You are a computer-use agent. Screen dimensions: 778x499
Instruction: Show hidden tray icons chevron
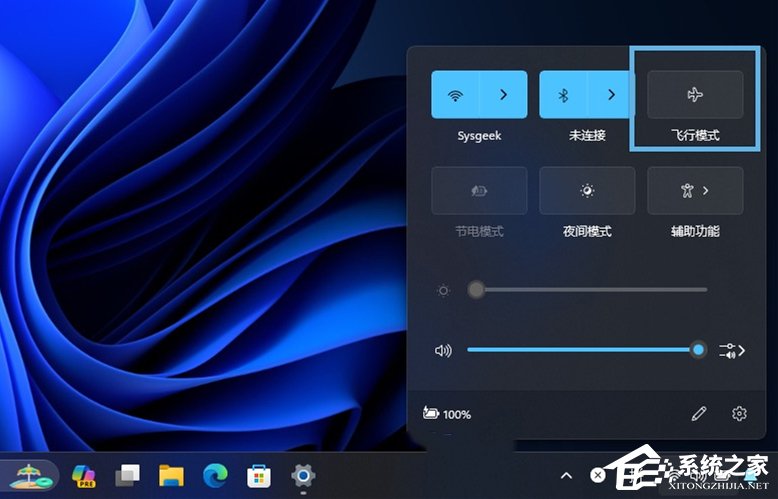coord(566,476)
